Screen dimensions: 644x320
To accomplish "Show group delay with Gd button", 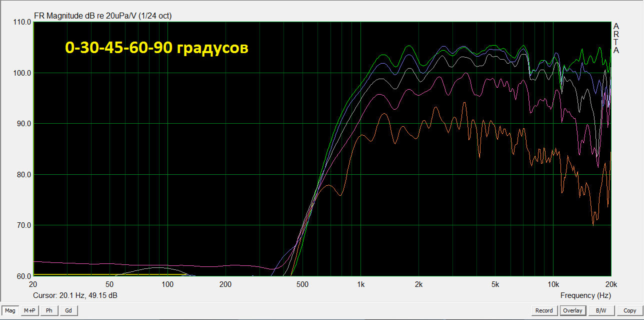I will click(68, 310).
